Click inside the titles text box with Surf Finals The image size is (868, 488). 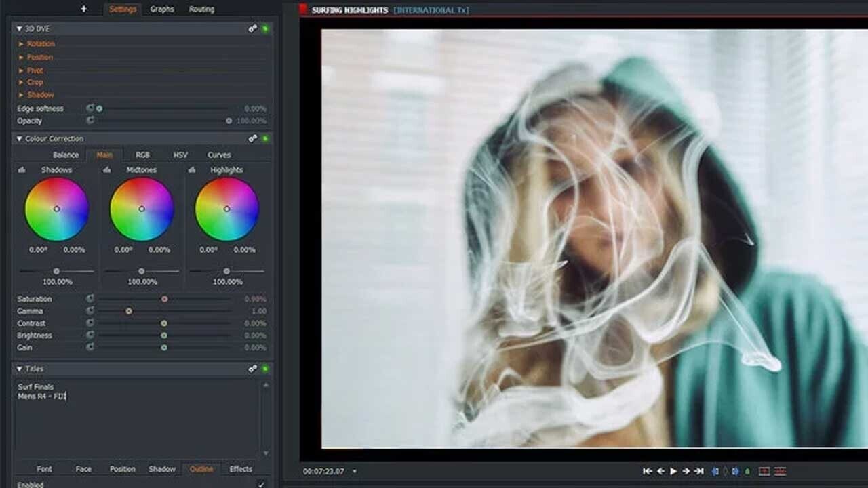tap(102, 400)
